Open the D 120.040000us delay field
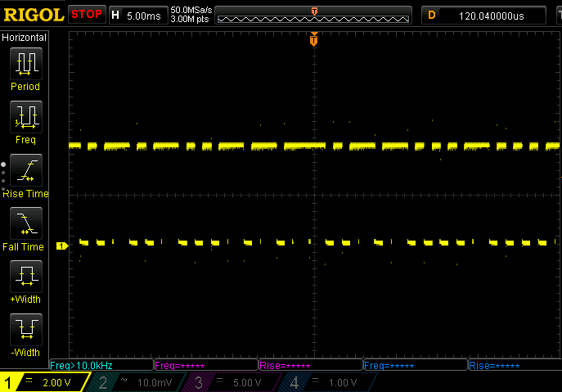 (489, 15)
